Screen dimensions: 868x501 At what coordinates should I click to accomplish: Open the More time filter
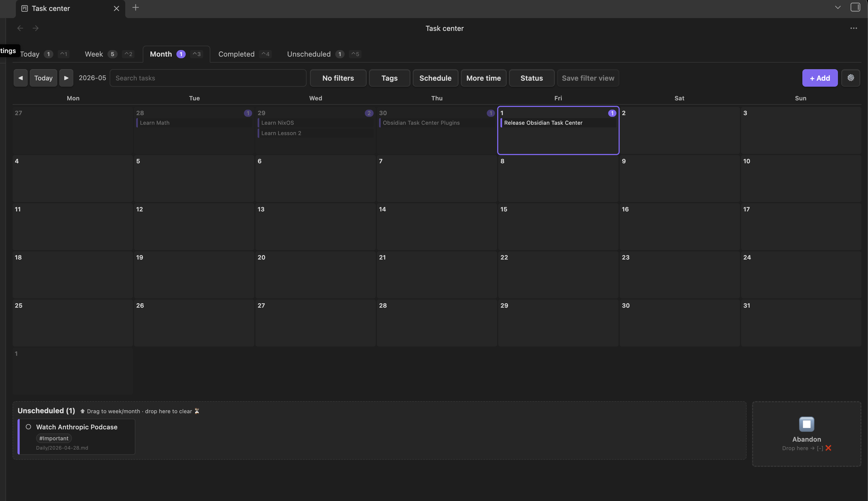pos(483,78)
